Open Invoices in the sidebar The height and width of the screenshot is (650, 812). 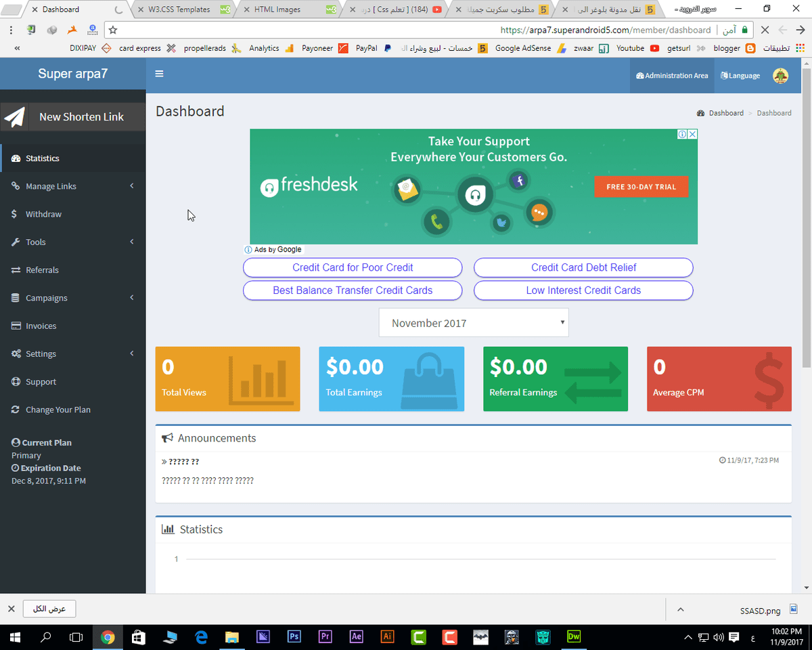click(x=73, y=326)
